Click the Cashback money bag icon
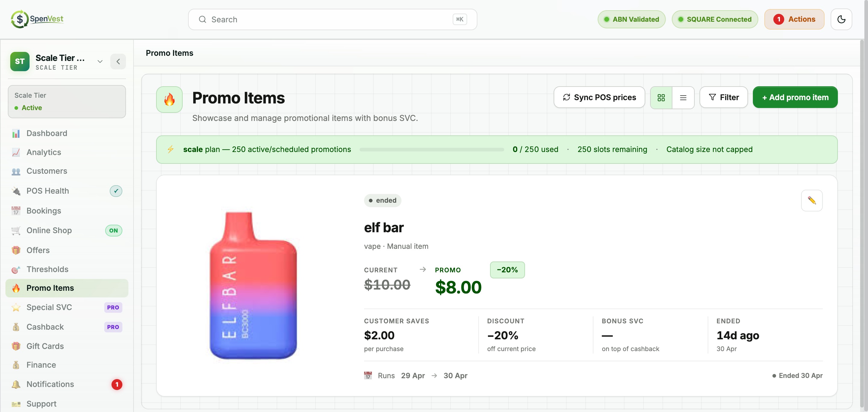The width and height of the screenshot is (868, 412). point(16,327)
